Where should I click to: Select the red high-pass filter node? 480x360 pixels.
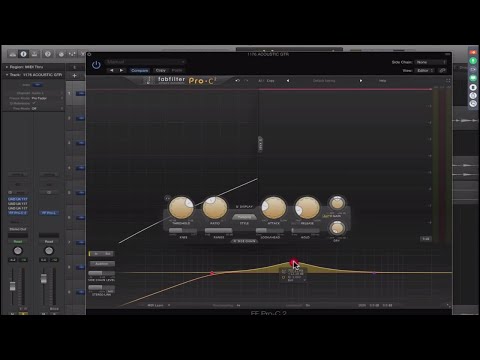(212, 273)
